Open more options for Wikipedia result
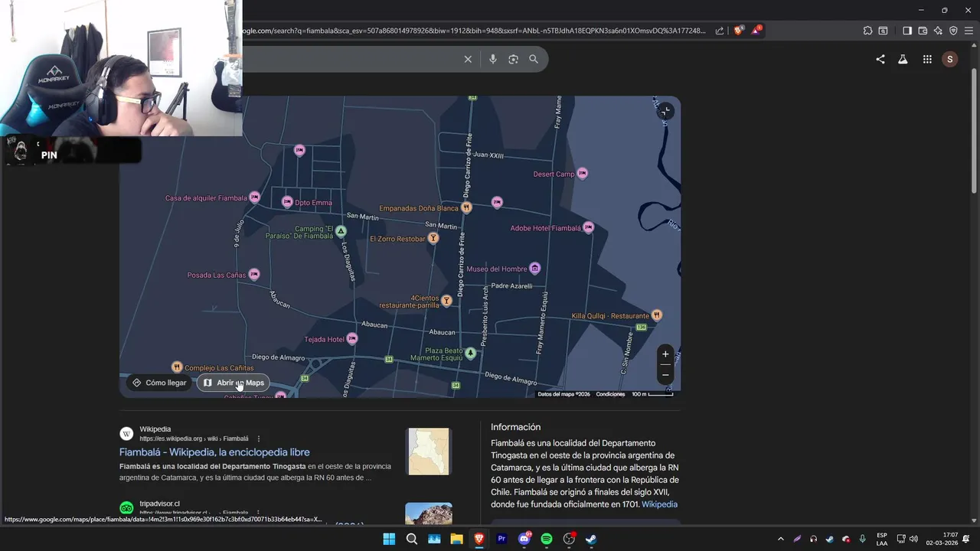This screenshot has height=551, width=980. point(259,439)
